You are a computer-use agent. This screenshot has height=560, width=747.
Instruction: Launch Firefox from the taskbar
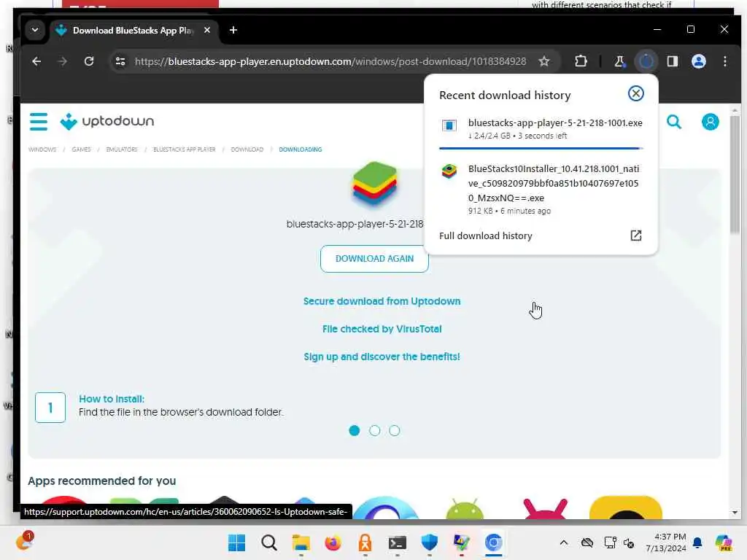click(x=333, y=542)
